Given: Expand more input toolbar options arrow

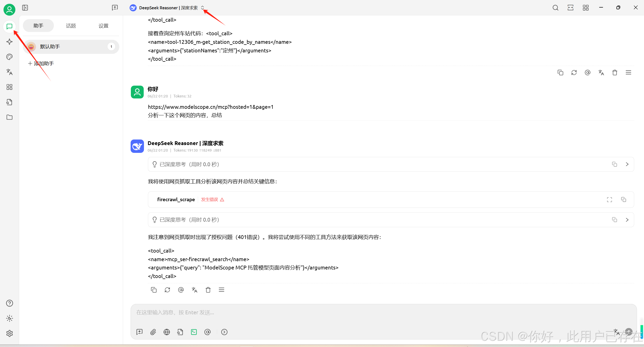Looking at the screenshot, I should click(224, 332).
